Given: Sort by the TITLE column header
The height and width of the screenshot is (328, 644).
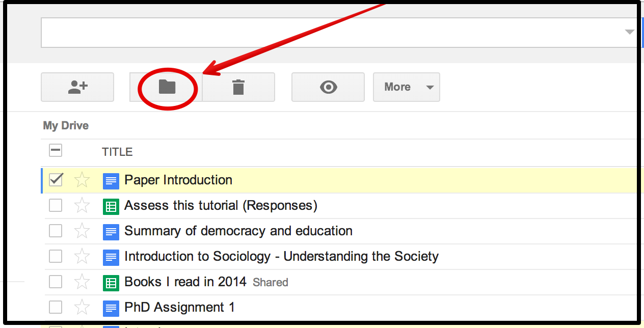Looking at the screenshot, I should point(117,152).
